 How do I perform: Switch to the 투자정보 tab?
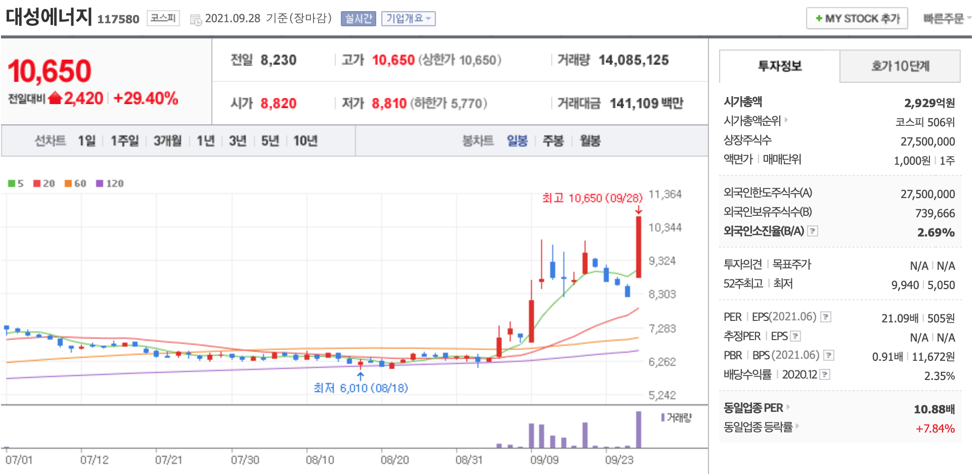click(779, 66)
